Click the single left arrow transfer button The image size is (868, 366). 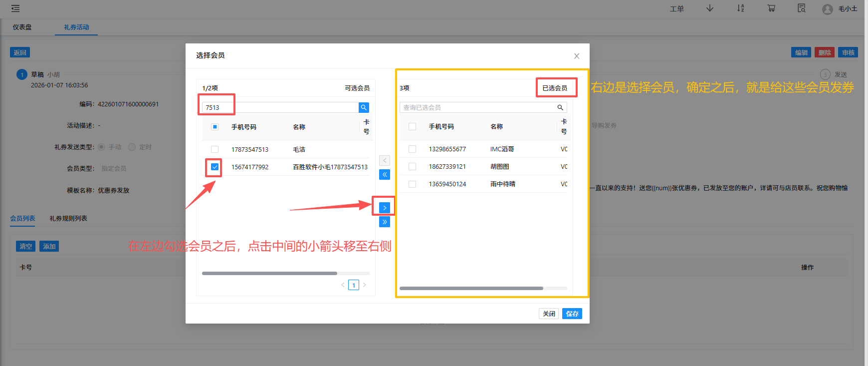(384, 160)
